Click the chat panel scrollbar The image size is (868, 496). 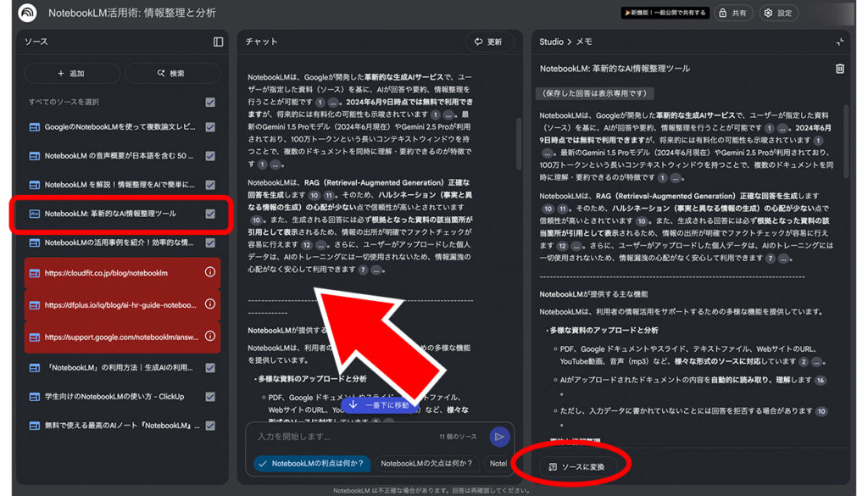pos(519,144)
